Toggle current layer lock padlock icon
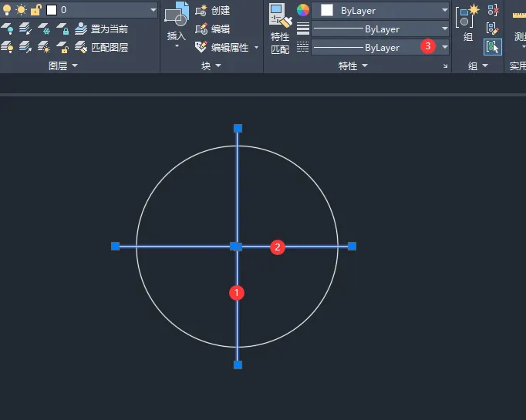The width and height of the screenshot is (526, 420). (36, 10)
